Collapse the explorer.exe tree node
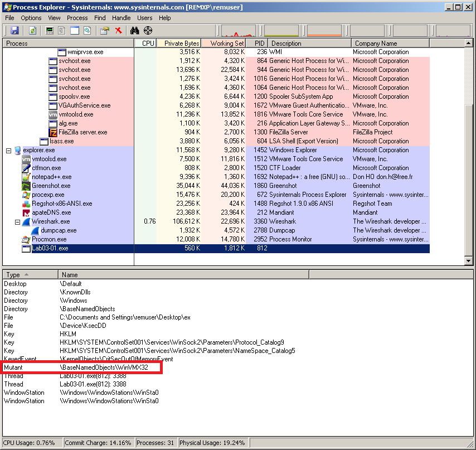 pyautogui.click(x=8, y=151)
